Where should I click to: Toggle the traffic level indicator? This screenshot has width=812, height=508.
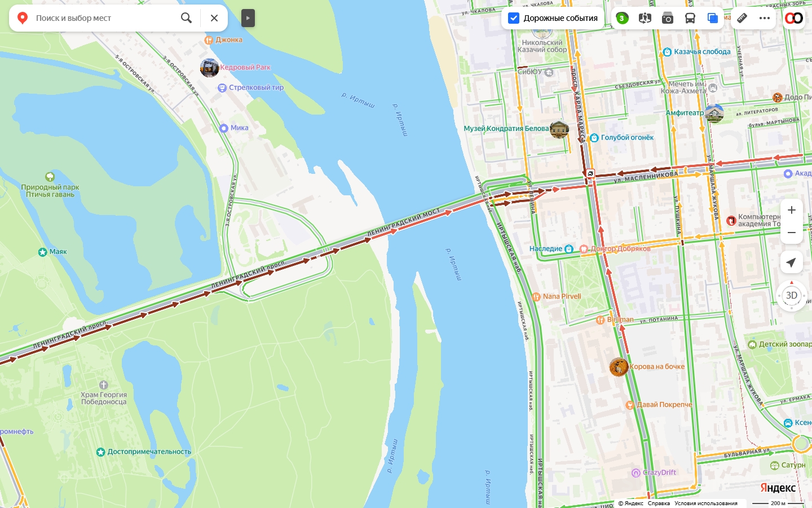click(x=622, y=18)
